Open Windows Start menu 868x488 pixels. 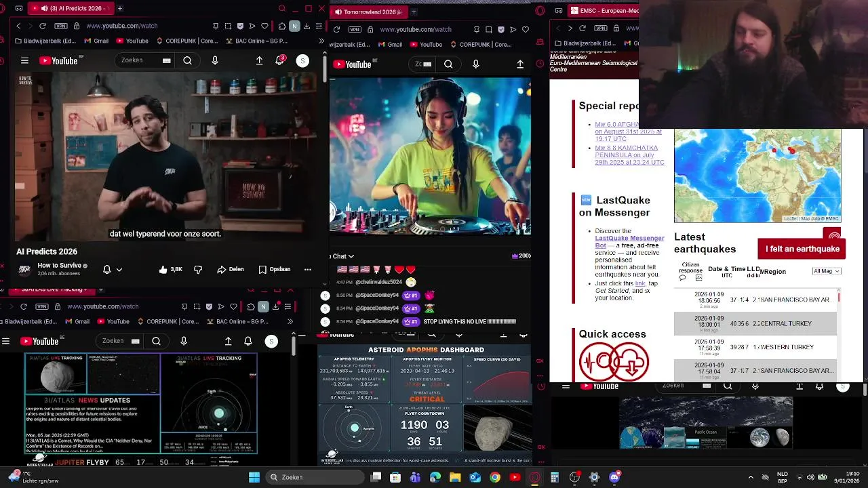click(x=254, y=477)
